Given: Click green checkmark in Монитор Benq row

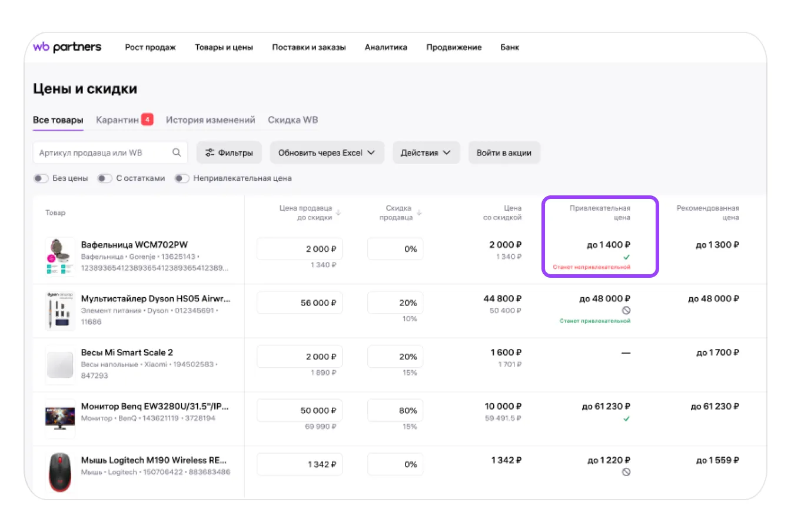Looking at the screenshot, I should [626, 419].
